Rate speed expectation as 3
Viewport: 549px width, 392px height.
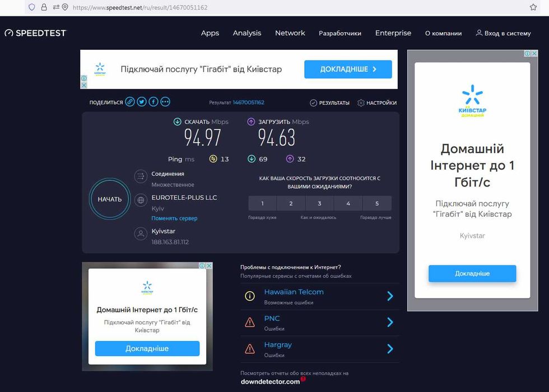[320, 203]
